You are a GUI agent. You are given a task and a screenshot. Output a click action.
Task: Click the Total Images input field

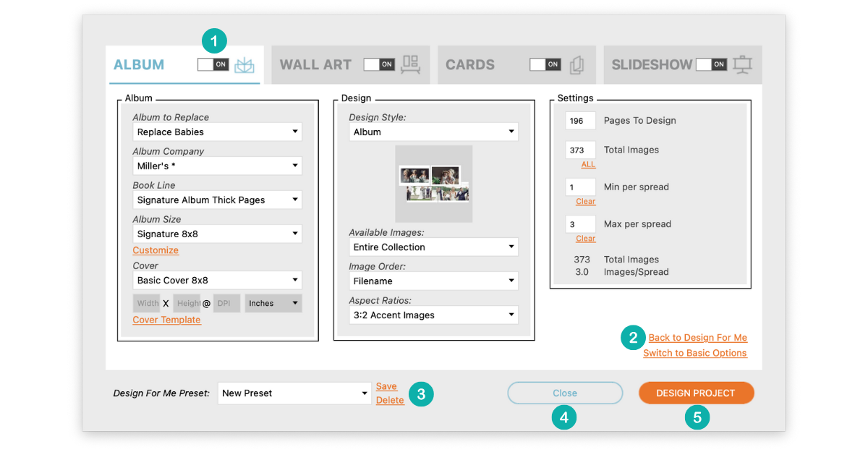click(x=581, y=150)
